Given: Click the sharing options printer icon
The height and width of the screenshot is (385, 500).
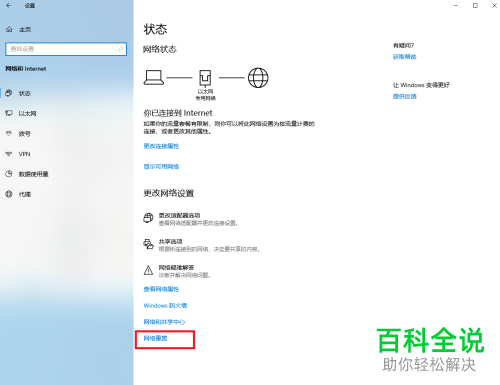Looking at the screenshot, I should tap(148, 244).
